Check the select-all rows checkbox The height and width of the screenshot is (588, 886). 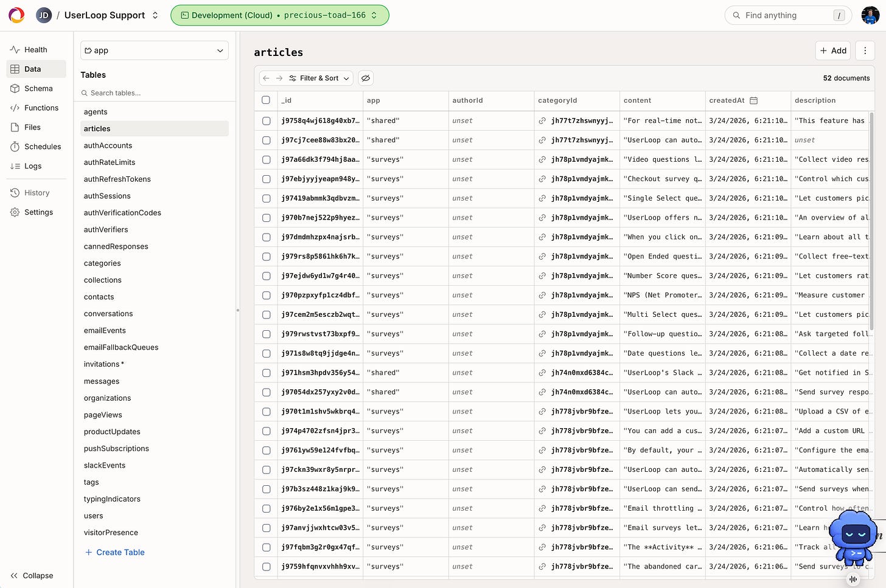coord(266,100)
